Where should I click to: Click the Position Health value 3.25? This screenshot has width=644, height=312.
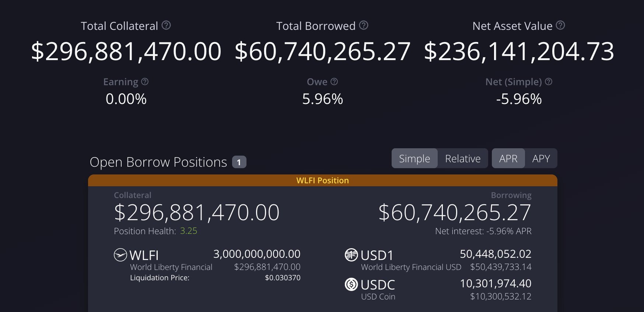click(x=189, y=231)
